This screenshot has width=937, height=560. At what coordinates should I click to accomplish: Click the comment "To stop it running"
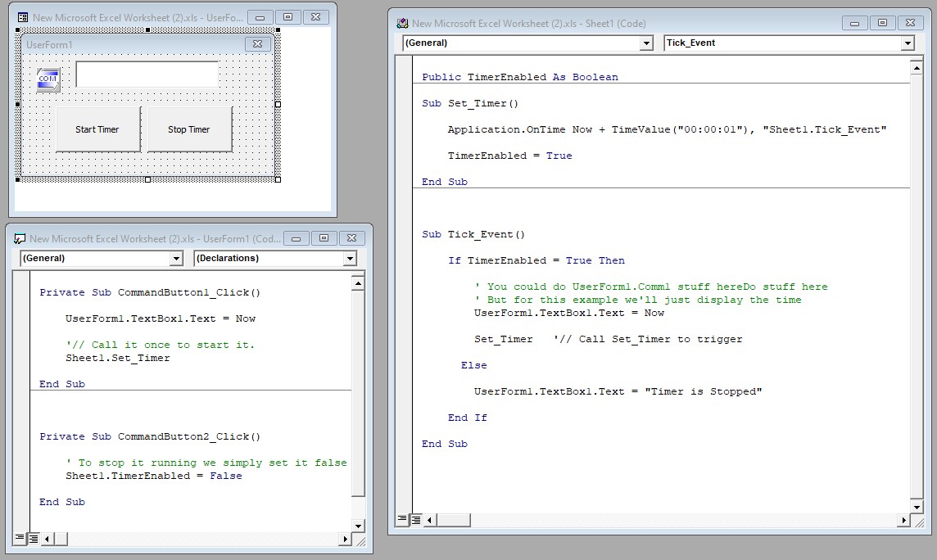tap(206, 463)
